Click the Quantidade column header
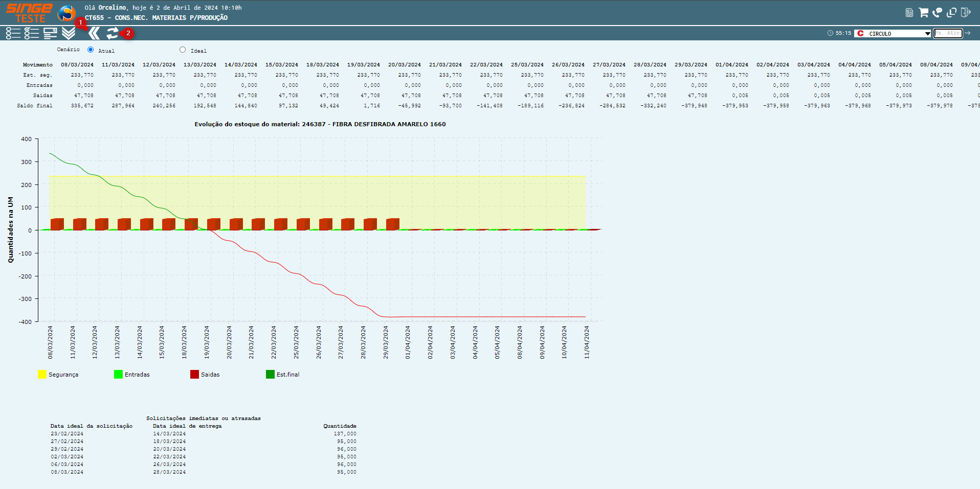 pos(340,426)
